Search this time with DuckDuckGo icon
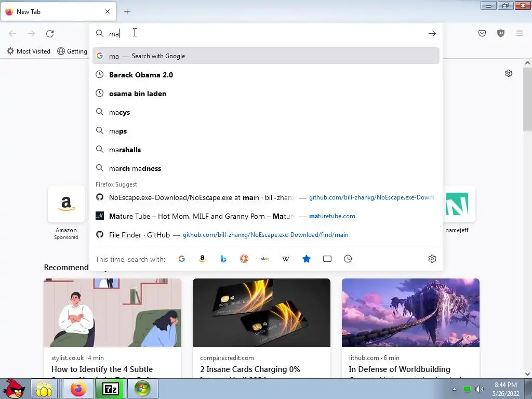 tap(244, 259)
